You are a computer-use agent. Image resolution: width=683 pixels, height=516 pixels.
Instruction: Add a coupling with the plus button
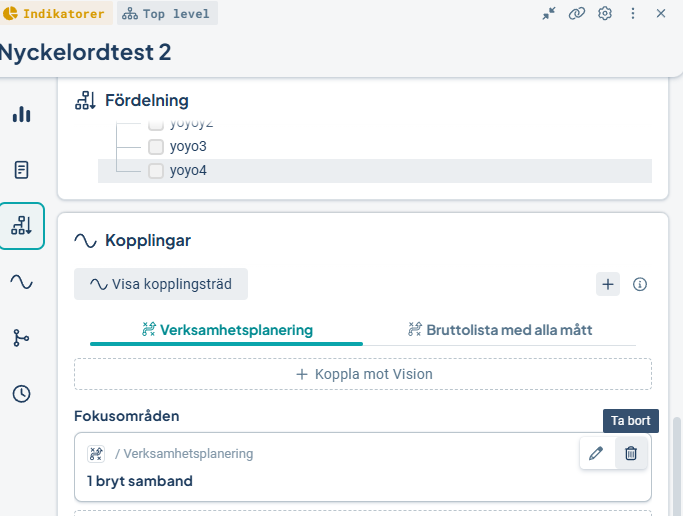pos(608,284)
